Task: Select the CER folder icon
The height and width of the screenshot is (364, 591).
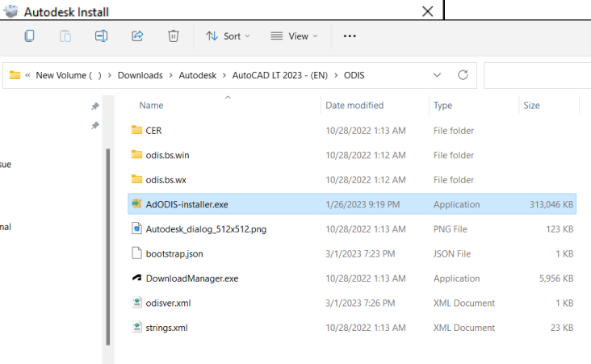Action: [136, 130]
